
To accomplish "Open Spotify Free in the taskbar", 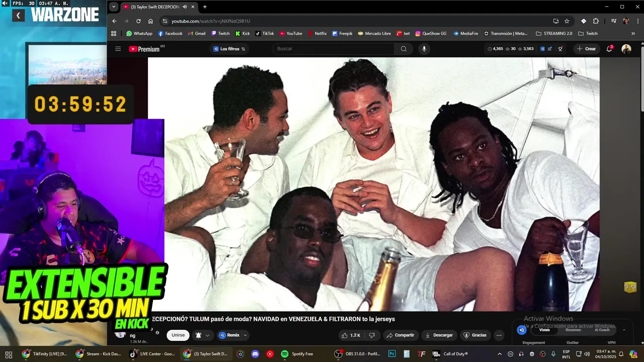I will [x=297, y=354].
